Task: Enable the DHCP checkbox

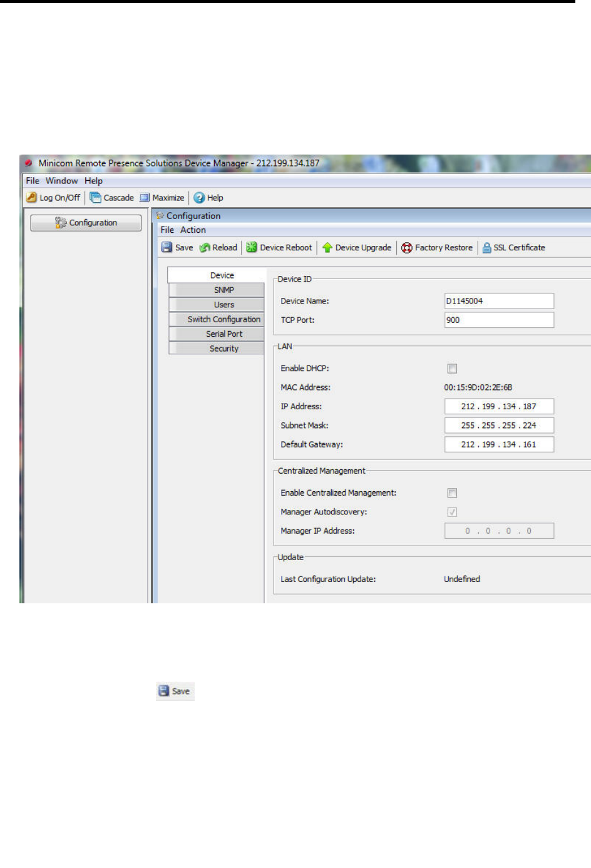Action: tap(452, 369)
